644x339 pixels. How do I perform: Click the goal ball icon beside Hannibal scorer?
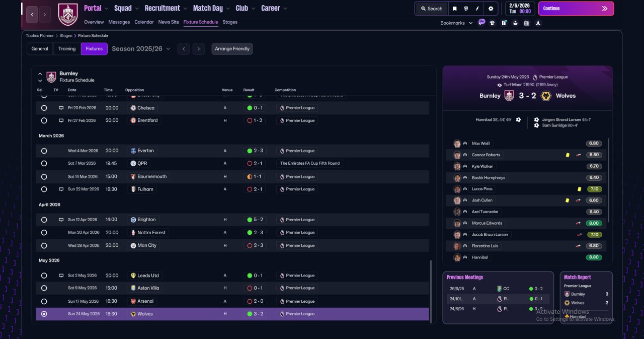(x=518, y=119)
